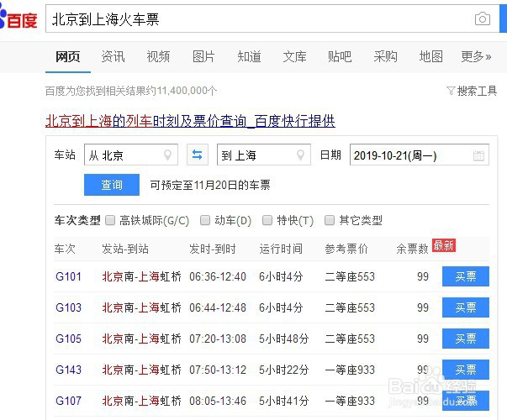Click location pin in 从 北京 field

point(167,155)
